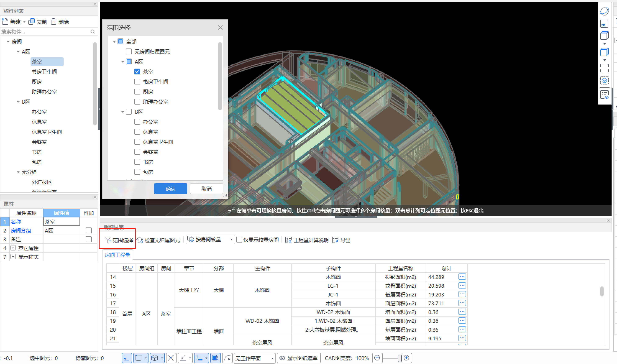Click the dashed-box 3D cube icon
The width and height of the screenshot is (617, 364).
[604, 81]
